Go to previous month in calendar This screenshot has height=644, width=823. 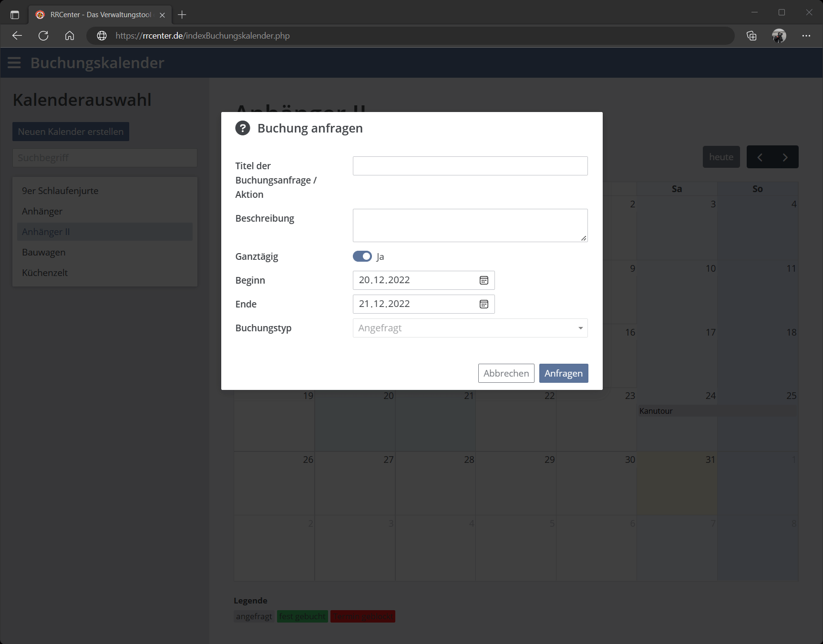click(x=760, y=157)
